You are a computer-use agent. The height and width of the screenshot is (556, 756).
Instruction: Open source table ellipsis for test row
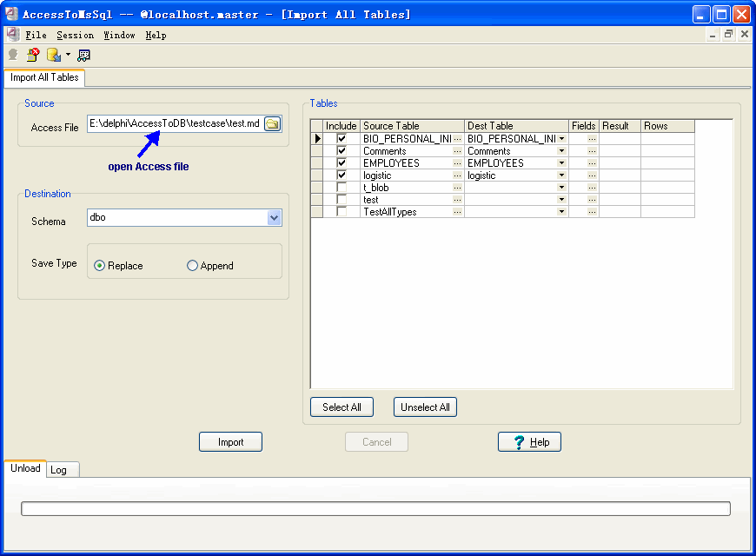[457, 200]
